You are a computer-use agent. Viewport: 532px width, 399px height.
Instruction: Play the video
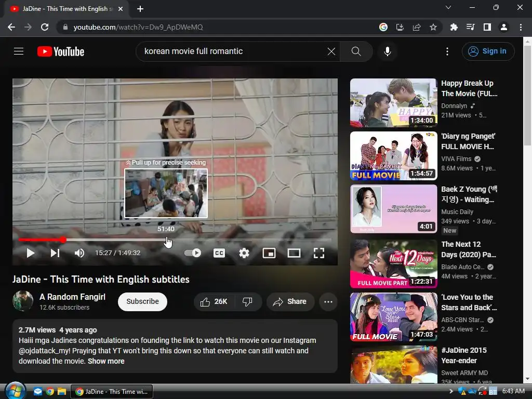click(x=31, y=253)
